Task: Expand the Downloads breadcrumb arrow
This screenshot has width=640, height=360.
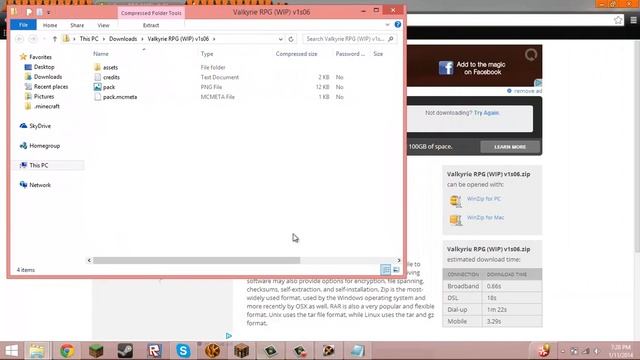Action: click(142, 39)
